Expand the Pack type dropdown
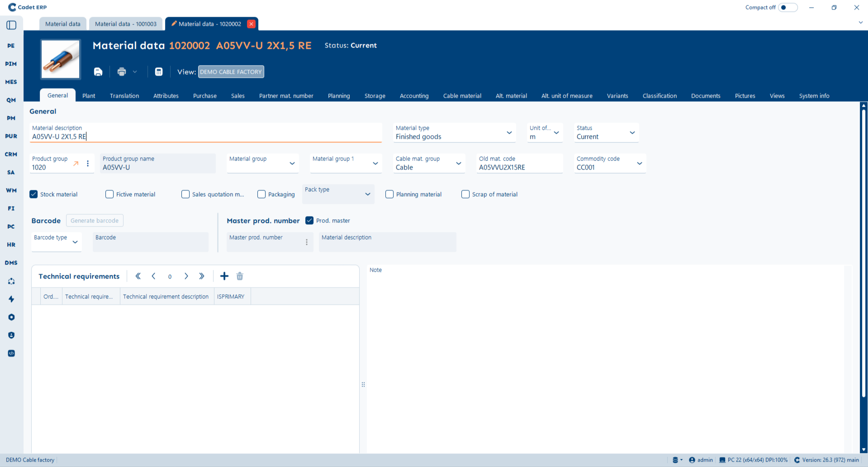The image size is (868, 467). (367, 194)
